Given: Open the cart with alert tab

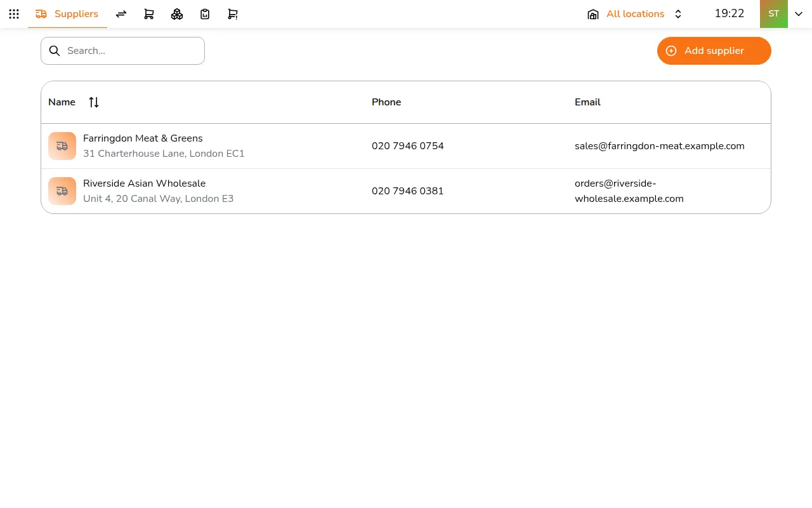Looking at the screenshot, I should pyautogui.click(x=233, y=14).
